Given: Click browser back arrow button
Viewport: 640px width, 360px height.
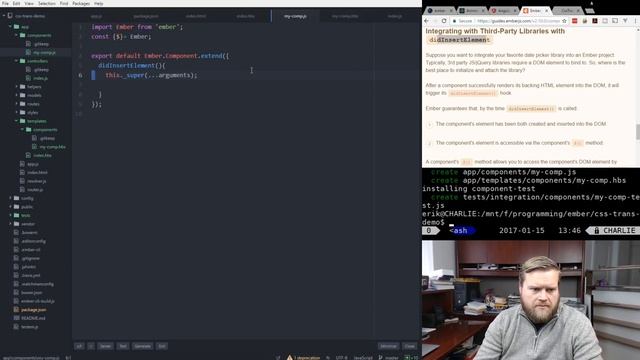Looking at the screenshot, I should click(x=427, y=21).
